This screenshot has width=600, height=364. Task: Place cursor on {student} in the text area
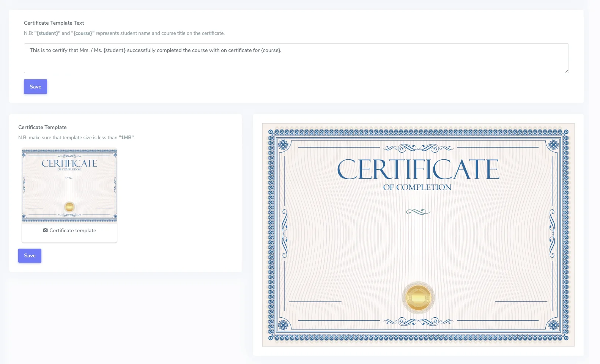pos(114,50)
